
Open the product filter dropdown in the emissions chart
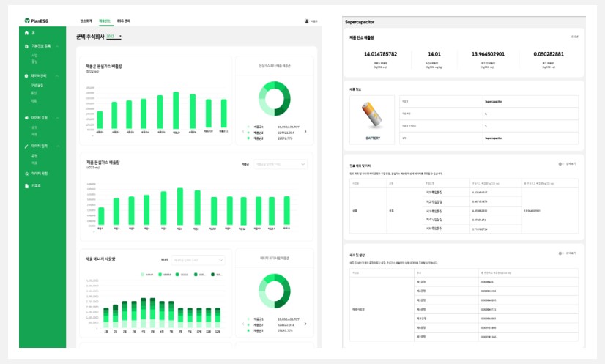(281, 165)
